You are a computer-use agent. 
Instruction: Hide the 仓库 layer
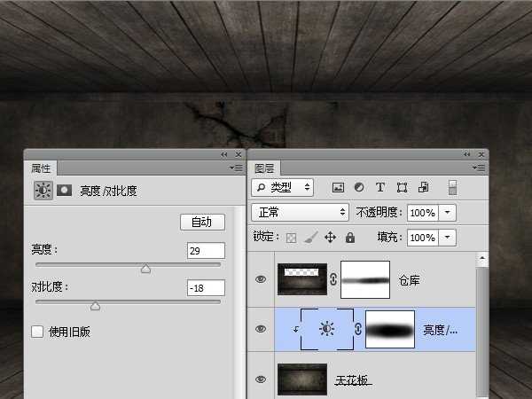(261, 279)
